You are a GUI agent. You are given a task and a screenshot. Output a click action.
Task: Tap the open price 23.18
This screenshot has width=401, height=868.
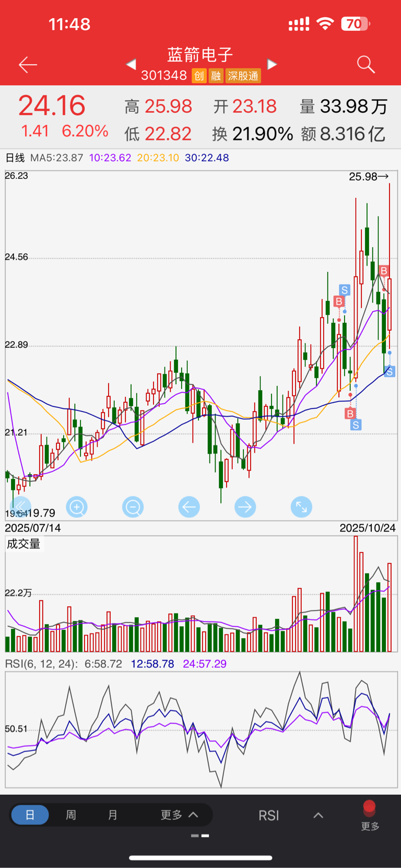(254, 107)
